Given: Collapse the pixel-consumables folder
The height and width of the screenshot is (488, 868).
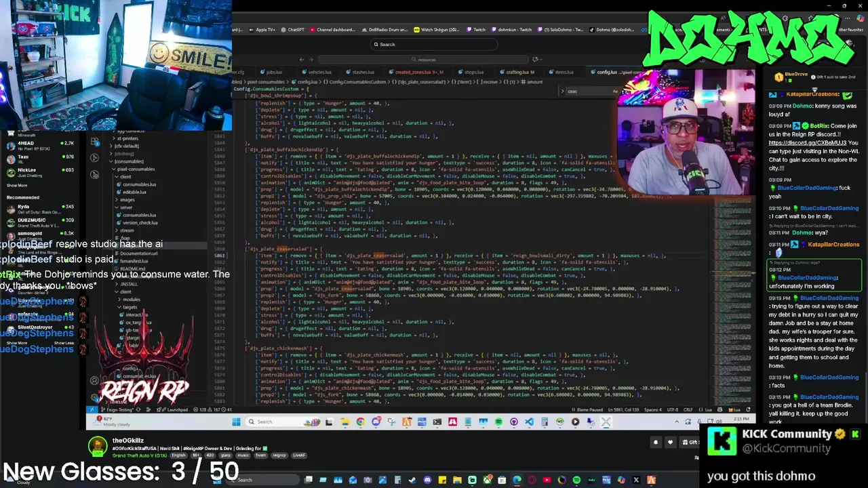Looking at the screenshot, I should point(136,169).
